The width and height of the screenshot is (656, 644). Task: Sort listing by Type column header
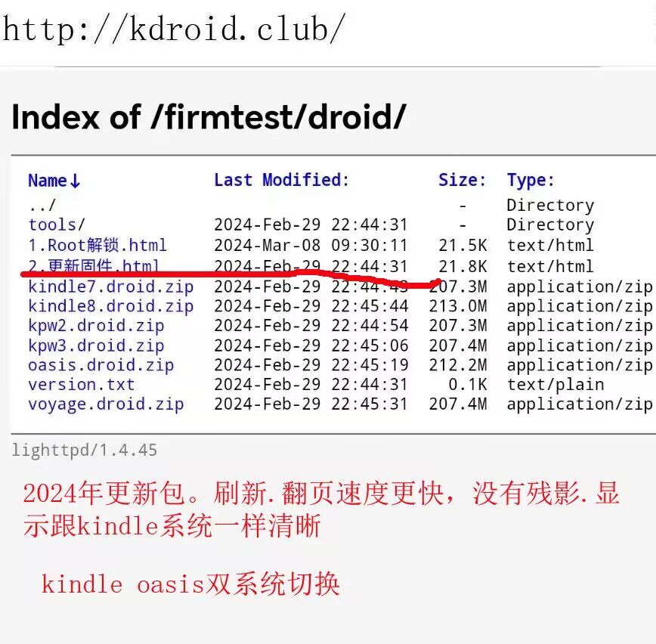click(531, 181)
